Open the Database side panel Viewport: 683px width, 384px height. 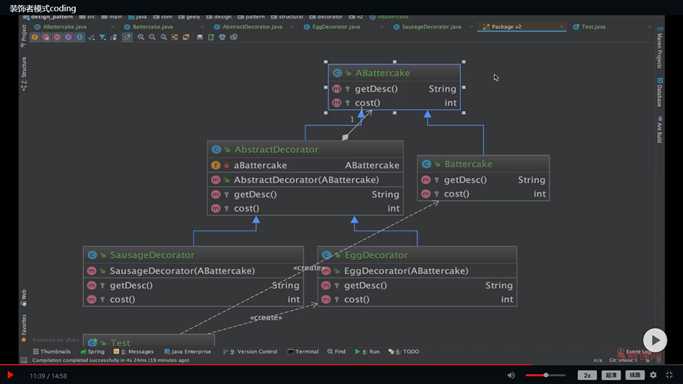659,92
